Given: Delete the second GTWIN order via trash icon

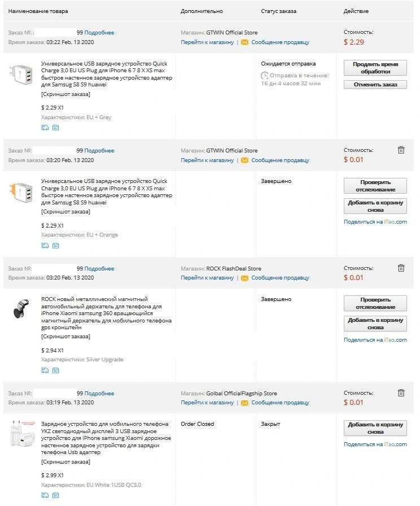Looking at the screenshot, I should 401,150.
